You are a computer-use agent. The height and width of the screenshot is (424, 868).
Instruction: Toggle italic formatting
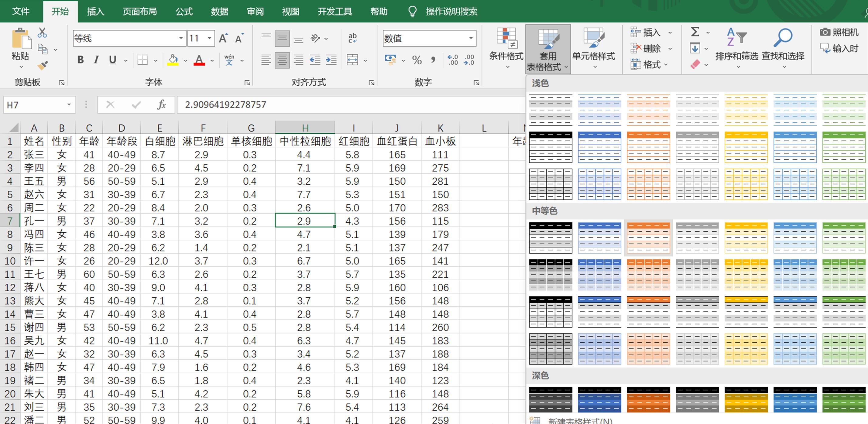click(96, 60)
